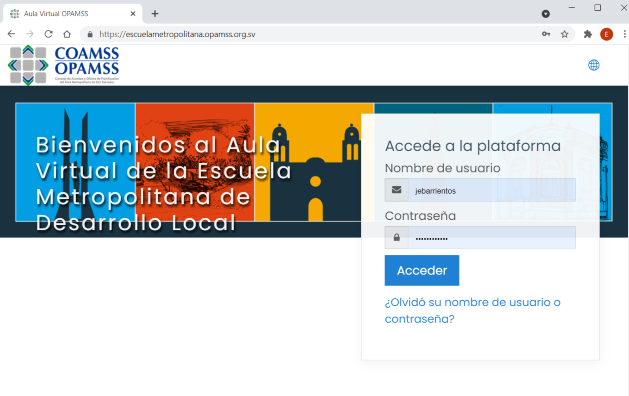Close the Aula Virtual OPAMSS tab
The width and height of the screenshot is (629, 396).
click(x=133, y=14)
